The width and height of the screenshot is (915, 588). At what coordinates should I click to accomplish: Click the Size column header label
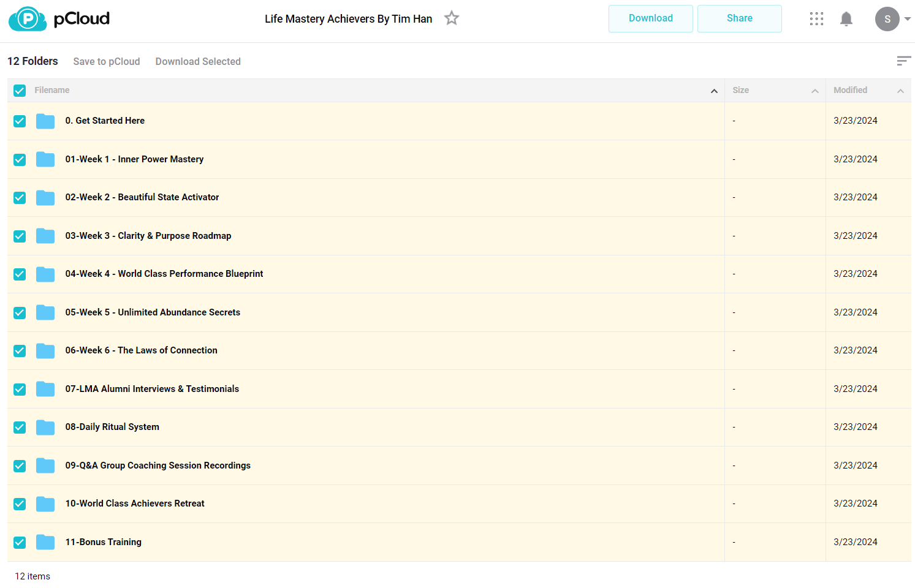click(740, 90)
